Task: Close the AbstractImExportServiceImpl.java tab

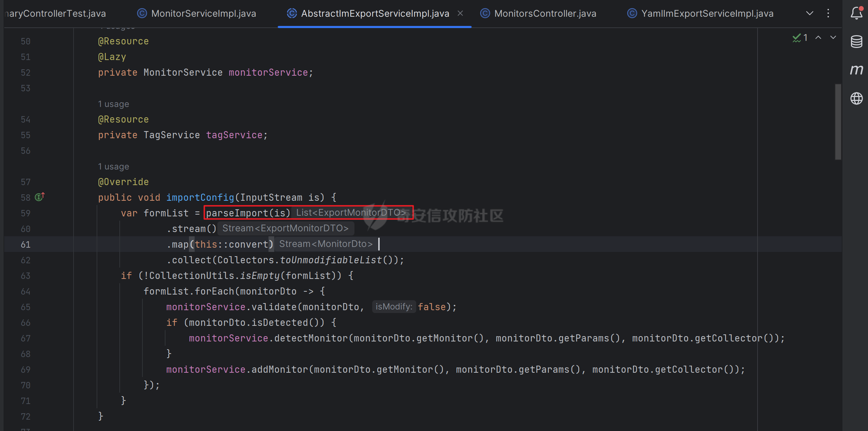Action: tap(460, 13)
